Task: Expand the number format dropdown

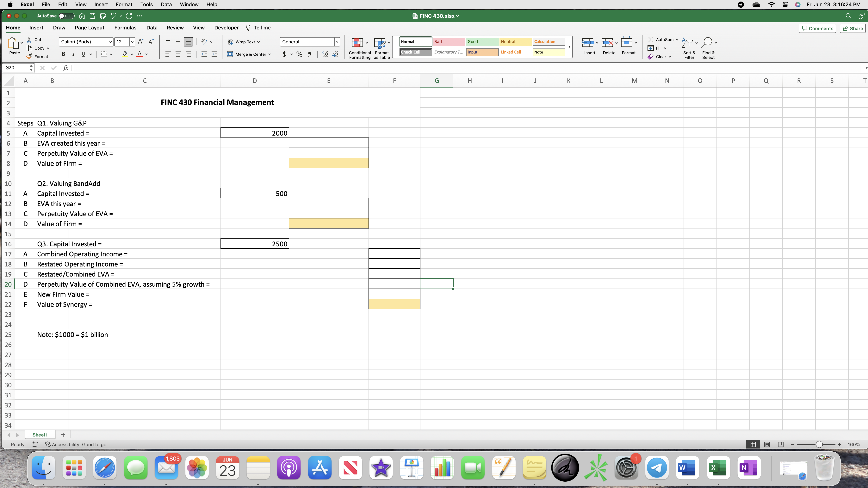Action: [337, 42]
